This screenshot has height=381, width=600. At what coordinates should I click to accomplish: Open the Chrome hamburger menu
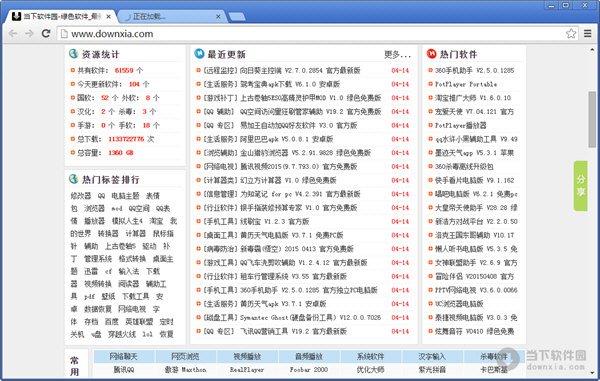point(588,34)
